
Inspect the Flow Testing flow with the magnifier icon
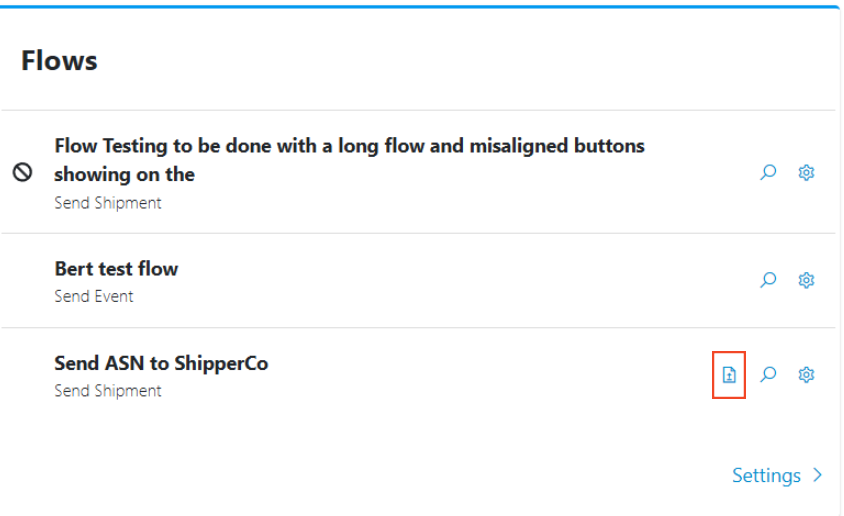[x=768, y=172]
